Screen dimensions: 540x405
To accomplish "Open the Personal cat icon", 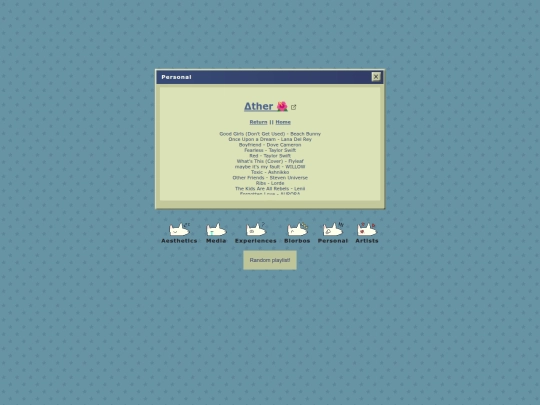I will pyautogui.click(x=333, y=230).
